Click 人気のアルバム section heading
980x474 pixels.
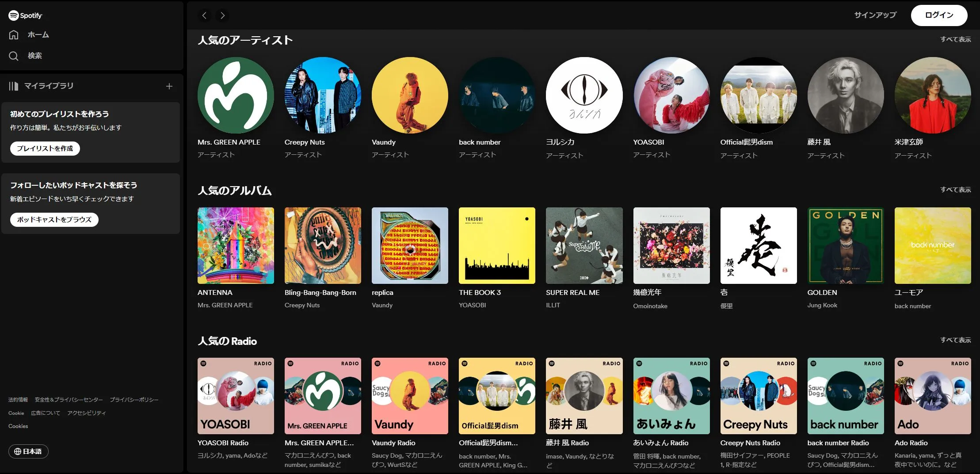(235, 191)
